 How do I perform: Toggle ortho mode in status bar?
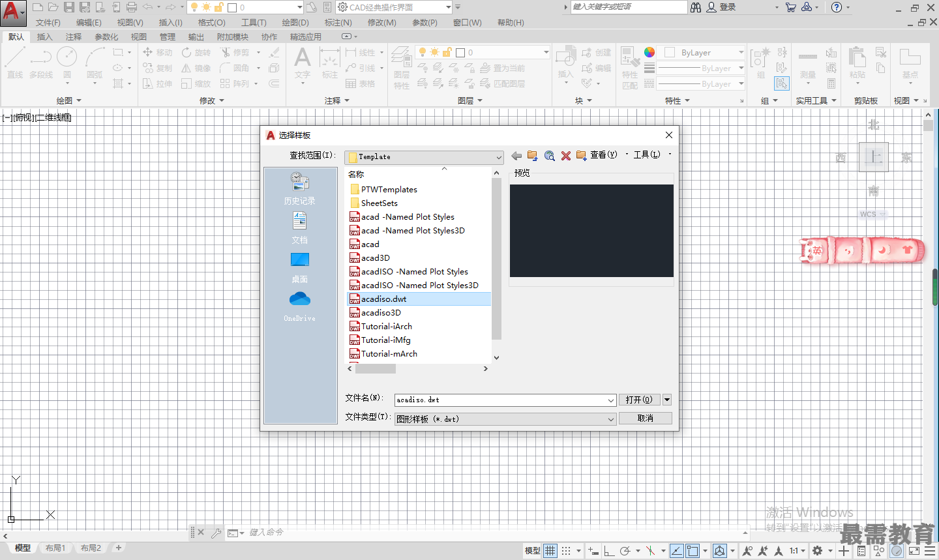point(609,551)
